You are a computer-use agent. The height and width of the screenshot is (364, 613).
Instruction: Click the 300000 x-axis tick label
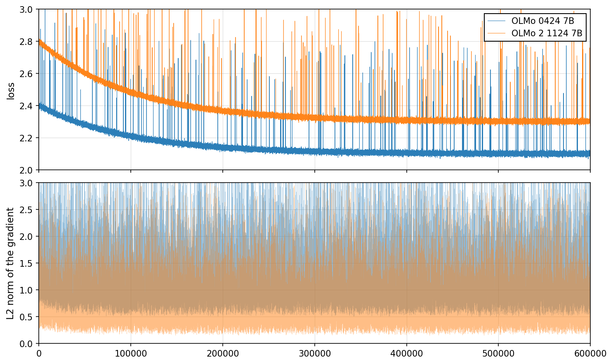(x=315, y=354)
